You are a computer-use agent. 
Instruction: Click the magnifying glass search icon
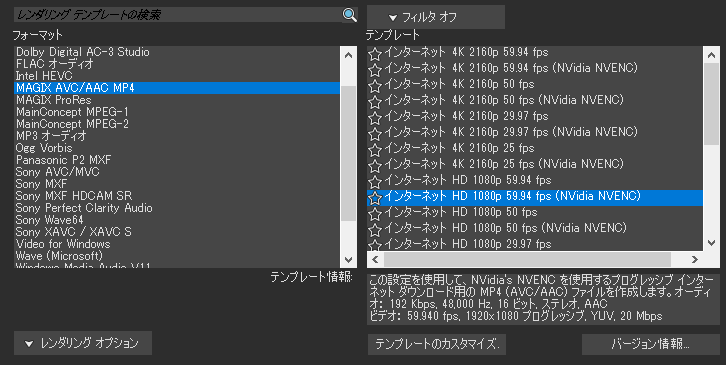pos(350,14)
